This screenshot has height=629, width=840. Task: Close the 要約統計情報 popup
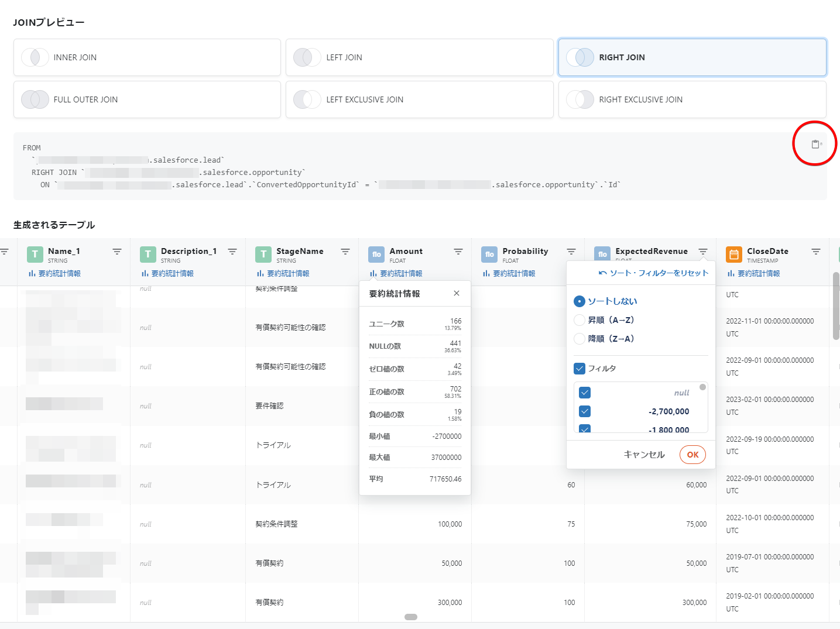pos(457,293)
